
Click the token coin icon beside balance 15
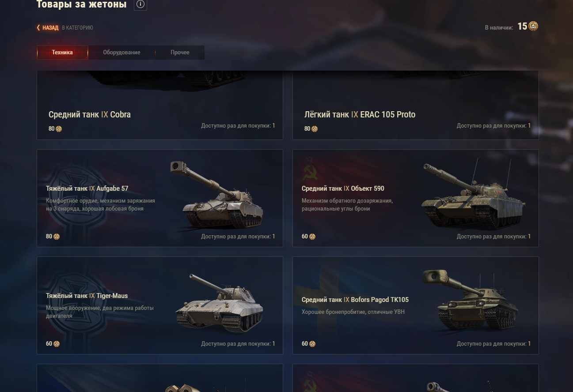533,26
